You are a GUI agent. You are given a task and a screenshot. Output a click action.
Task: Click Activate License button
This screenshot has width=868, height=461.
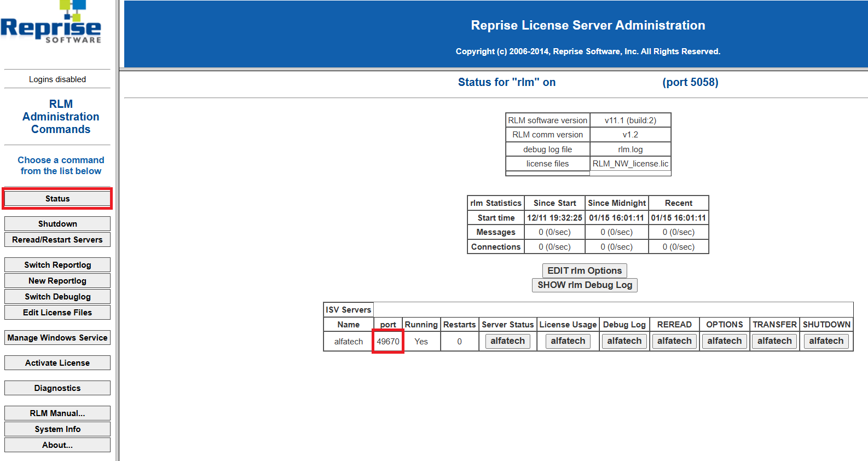tap(57, 363)
